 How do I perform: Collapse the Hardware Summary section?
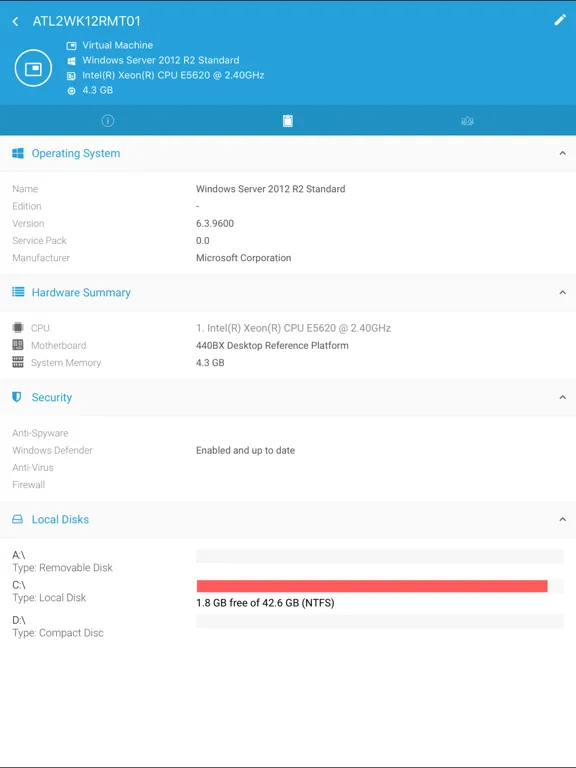[562, 292]
